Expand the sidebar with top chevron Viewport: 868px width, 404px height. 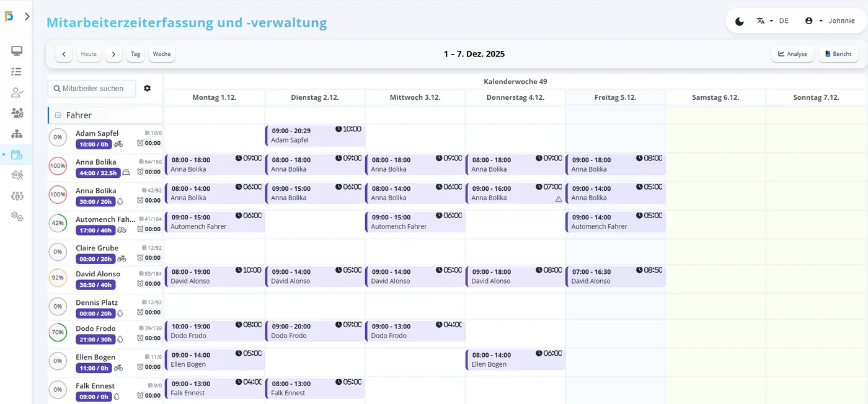pos(27,17)
